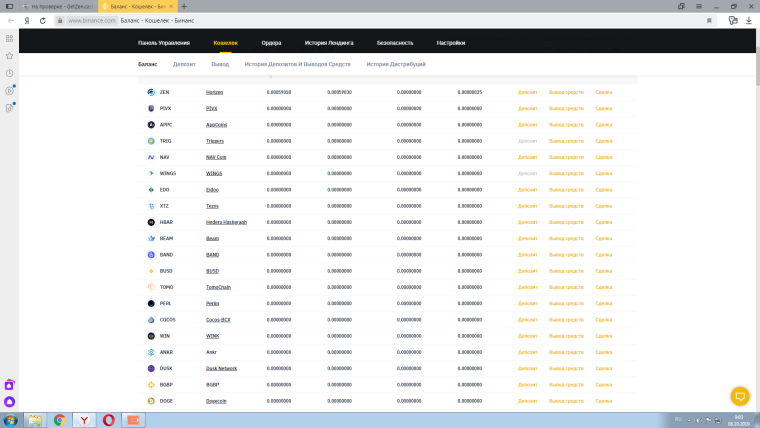Open browser downloads
Viewport: 760px width, 428px height.
pyautogui.click(x=749, y=20)
